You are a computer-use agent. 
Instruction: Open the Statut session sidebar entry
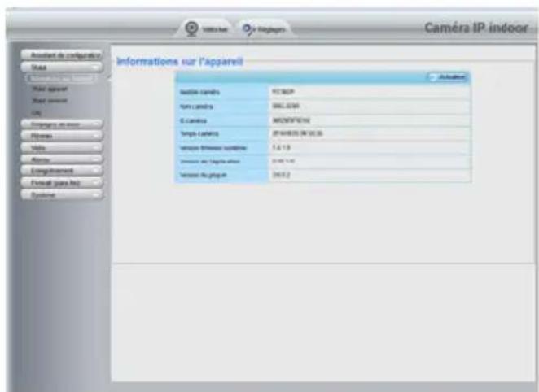click(50, 101)
